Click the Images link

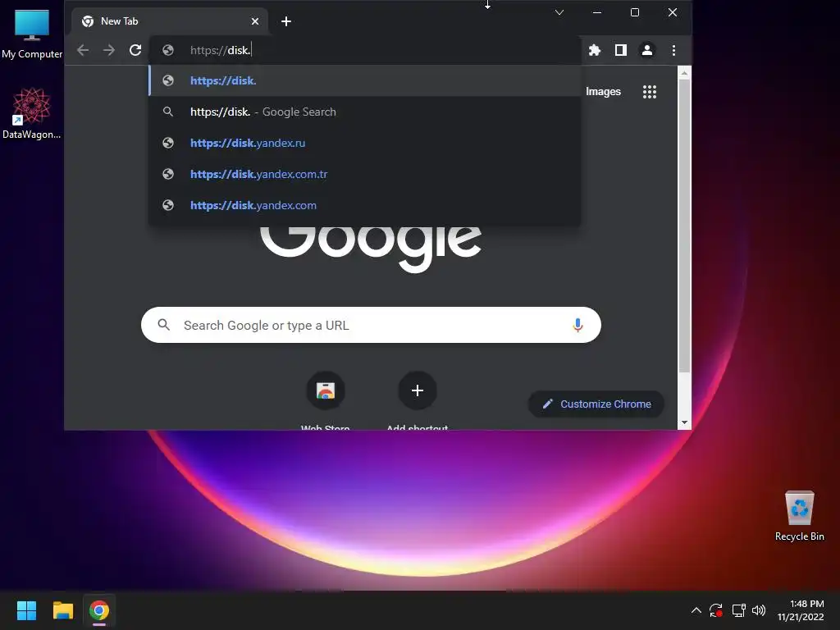click(x=603, y=92)
